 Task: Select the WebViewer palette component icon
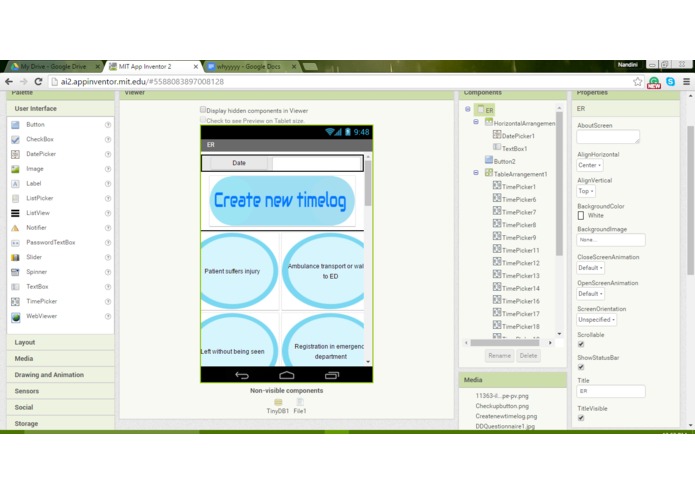tap(15, 317)
